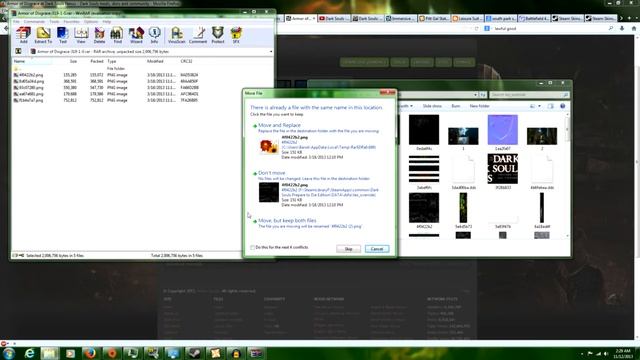Click the Comment toolbar icon

click(x=198, y=35)
